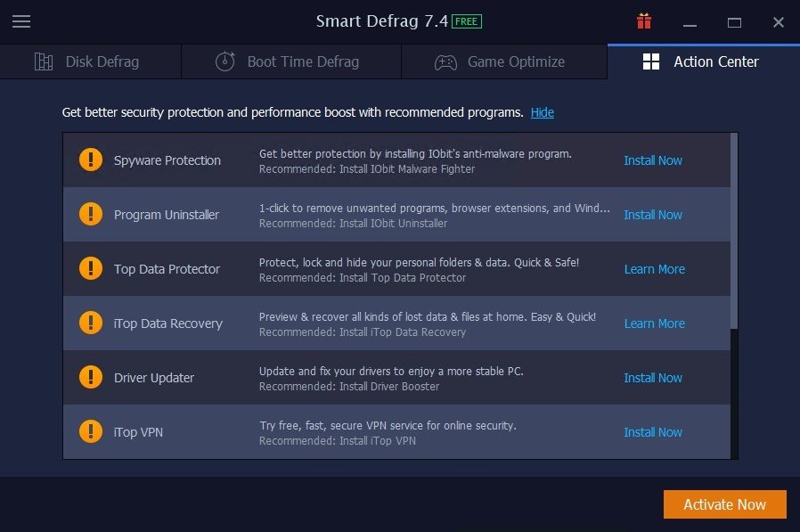Install Now for Driver Updater
800x532 pixels.
coord(653,378)
